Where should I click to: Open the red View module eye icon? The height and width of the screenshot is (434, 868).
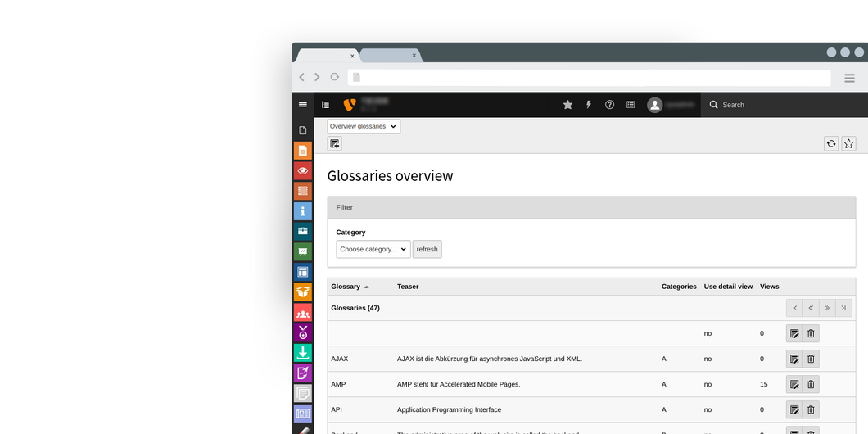(303, 171)
